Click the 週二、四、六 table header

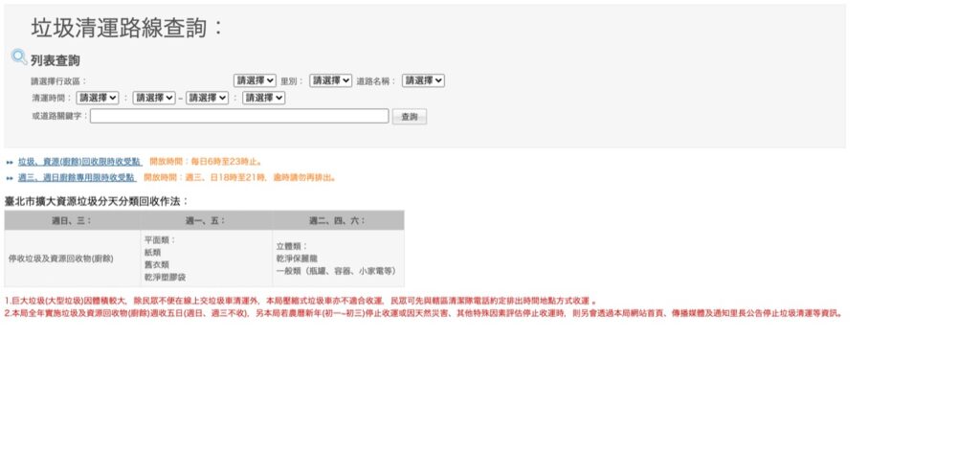(337, 220)
